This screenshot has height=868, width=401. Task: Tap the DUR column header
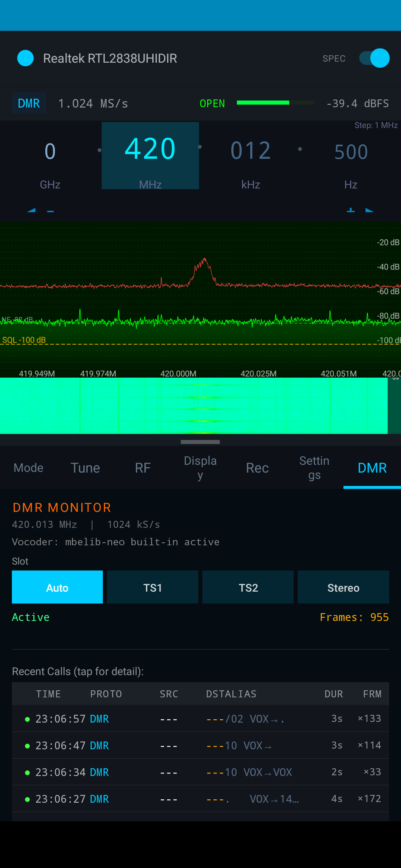pyautogui.click(x=334, y=694)
